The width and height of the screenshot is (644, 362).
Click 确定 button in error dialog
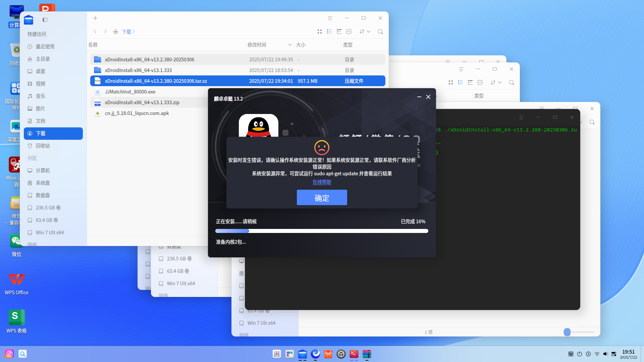click(x=322, y=197)
